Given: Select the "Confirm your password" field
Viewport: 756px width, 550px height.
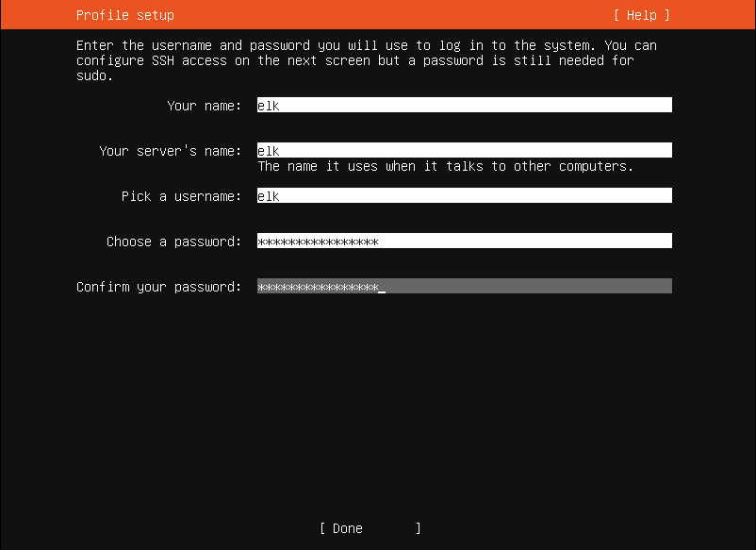Looking at the screenshot, I should [x=465, y=287].
